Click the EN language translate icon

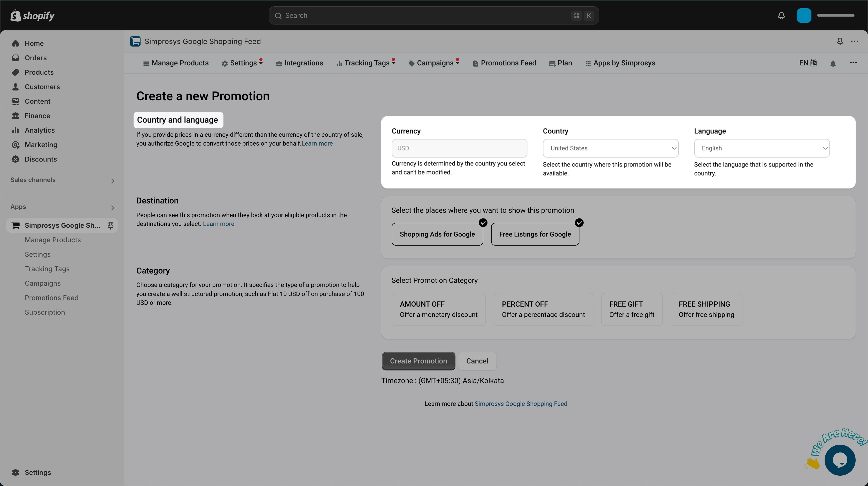(x=814, y=63)
